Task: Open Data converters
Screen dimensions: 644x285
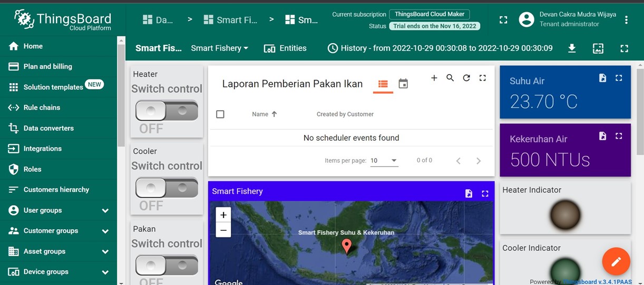Action: point(58,128)
